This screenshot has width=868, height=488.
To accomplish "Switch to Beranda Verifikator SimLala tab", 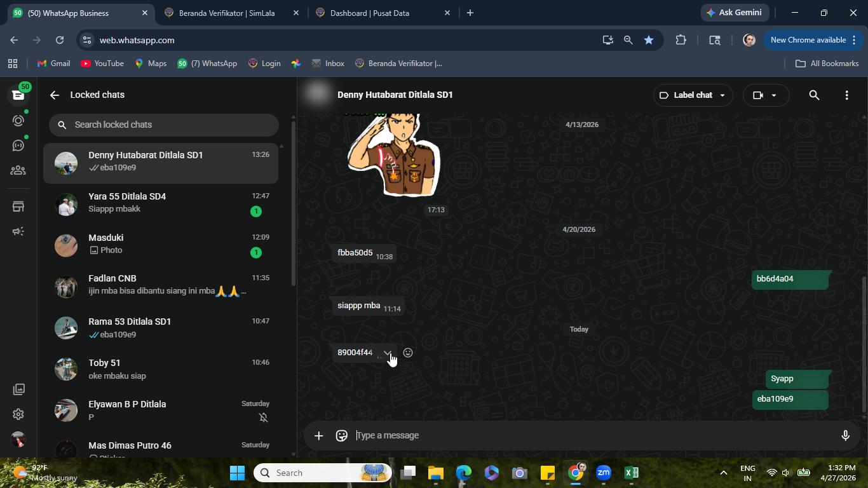I will click(x=227, y=13).
